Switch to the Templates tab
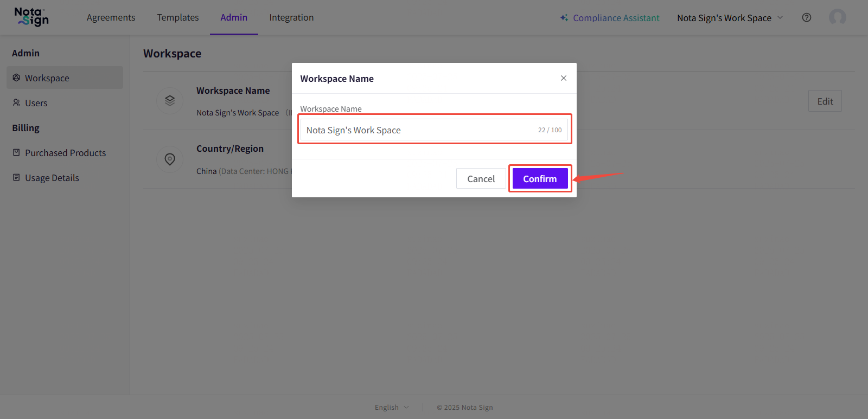This screenshot has height=419, width=868. point(178,17)
